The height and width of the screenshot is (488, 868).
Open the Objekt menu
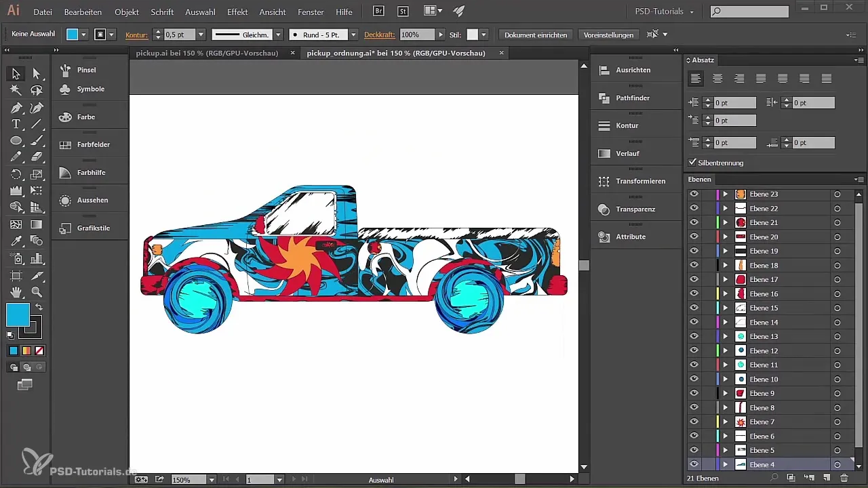coord(127,12)
